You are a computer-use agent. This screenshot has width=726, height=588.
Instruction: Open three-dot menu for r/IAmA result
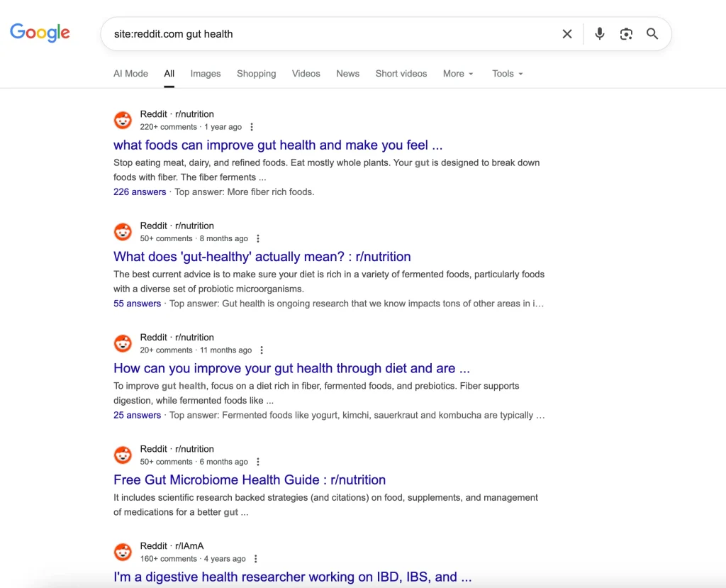coord(256,559)
